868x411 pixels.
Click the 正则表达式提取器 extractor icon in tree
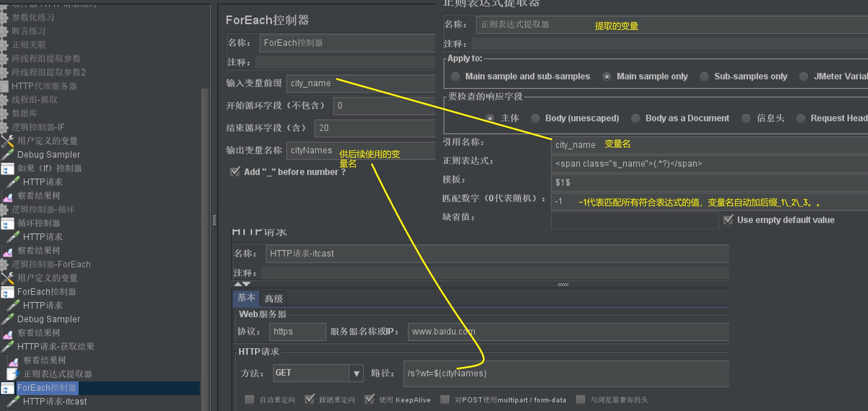13,374
